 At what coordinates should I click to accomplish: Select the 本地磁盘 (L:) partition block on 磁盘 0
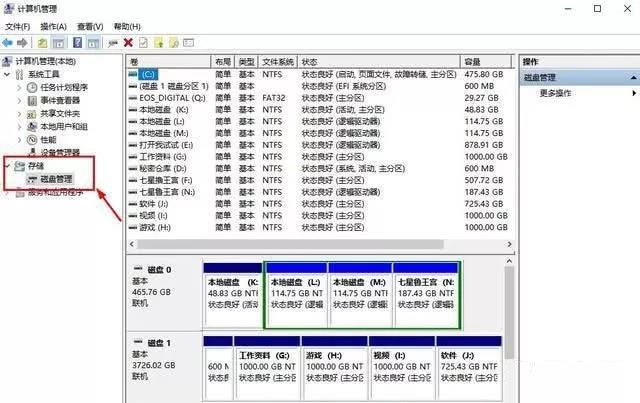point(297,295)
